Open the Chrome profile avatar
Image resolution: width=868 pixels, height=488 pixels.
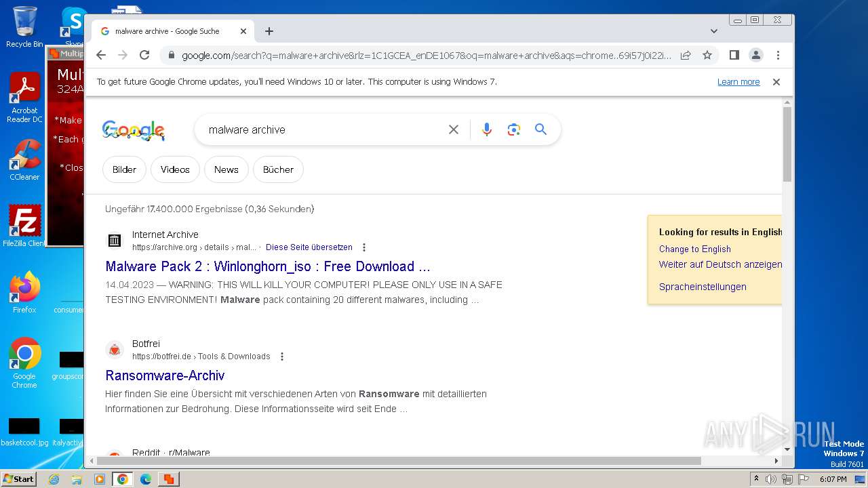pos(756,55)
